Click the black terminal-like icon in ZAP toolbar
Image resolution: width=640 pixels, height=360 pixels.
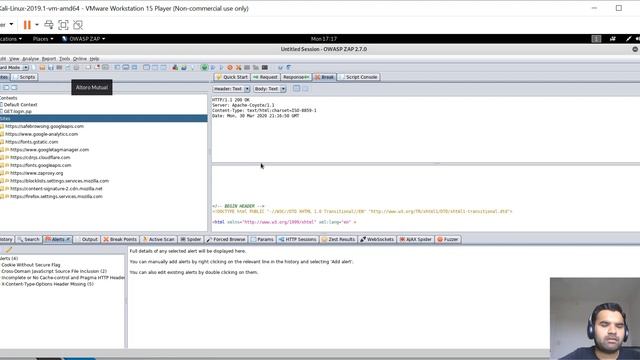tap(264, 67)
